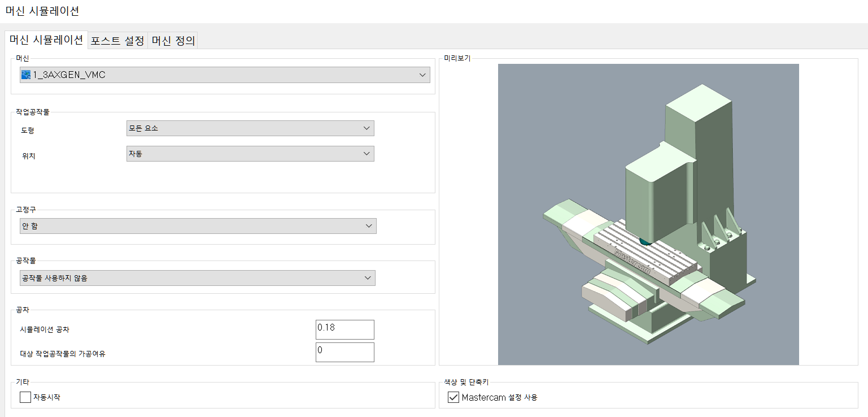Click the 시뮬레이션 공차 label
868x417 pixels.
[x=45, y=329]
